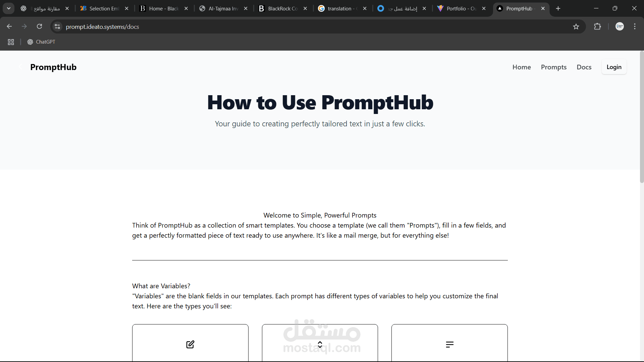
Task: Open the Chrome three-dot menu
Action: click(635, 26)
